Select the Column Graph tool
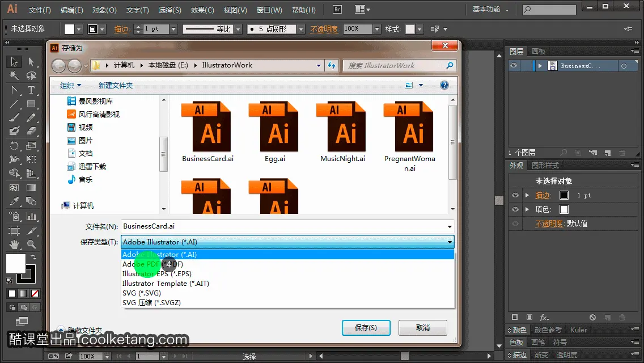The image size is (644, 363). 31,216
